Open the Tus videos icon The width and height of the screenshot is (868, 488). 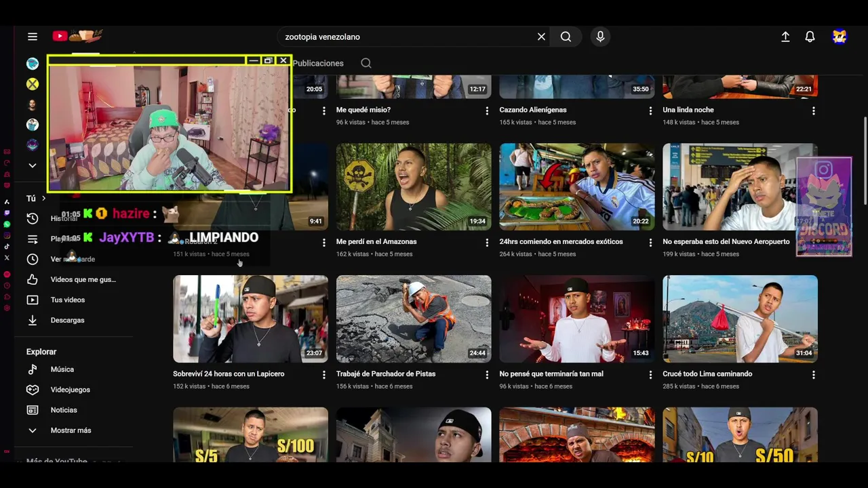(x=32, y=300)
